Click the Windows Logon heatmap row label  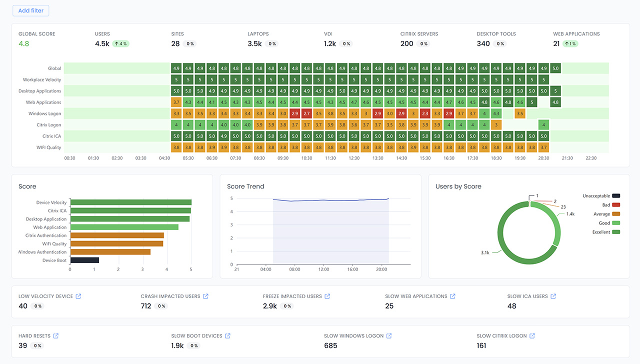tap(44, 114)
